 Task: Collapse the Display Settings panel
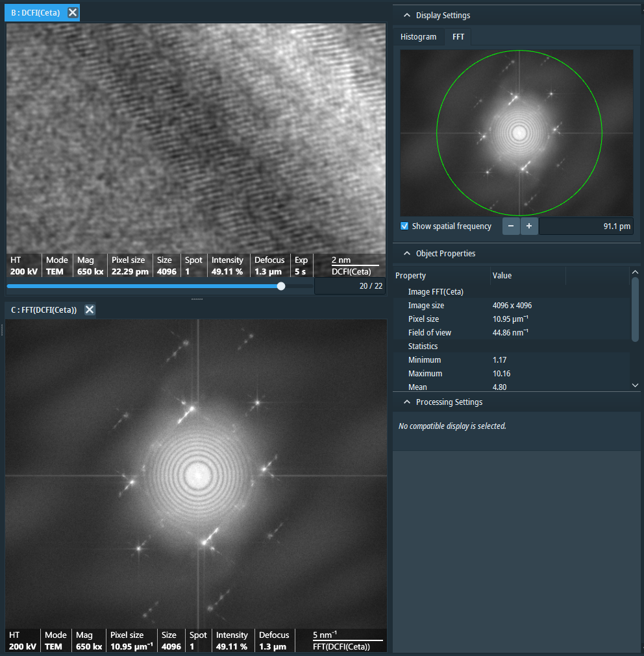coord(407,15)
